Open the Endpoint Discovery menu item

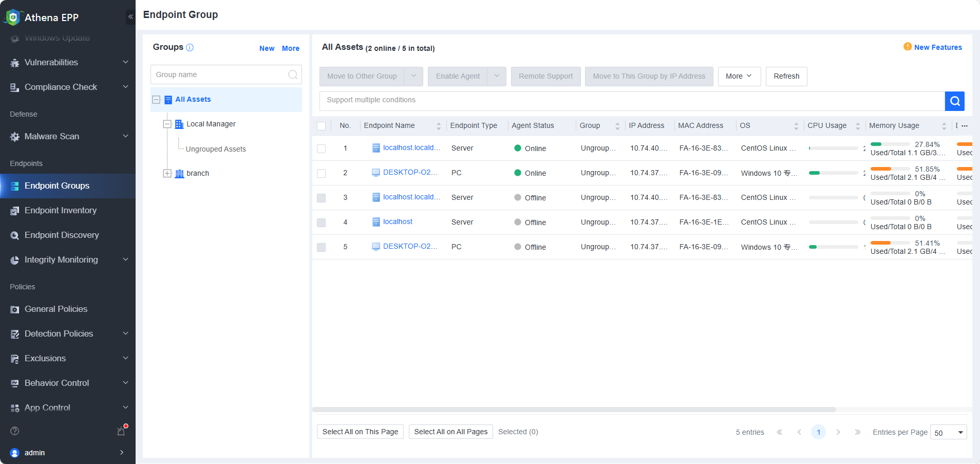pos(68,235)
